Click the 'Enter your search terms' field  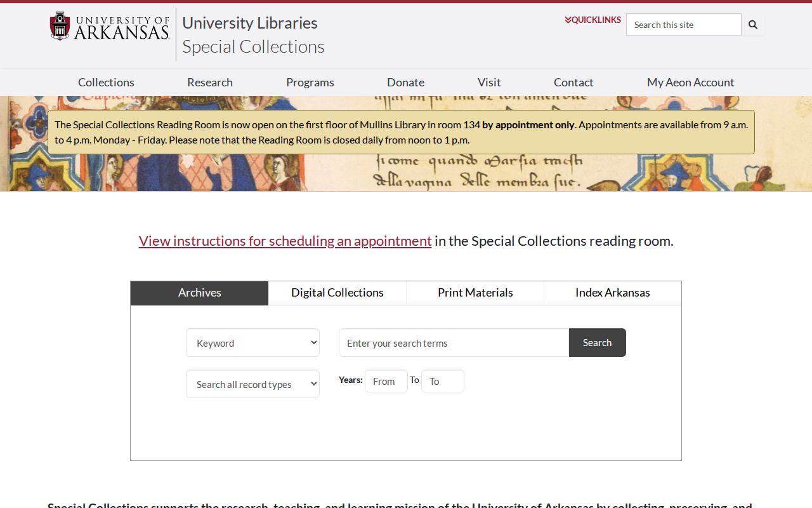(454, 343)
